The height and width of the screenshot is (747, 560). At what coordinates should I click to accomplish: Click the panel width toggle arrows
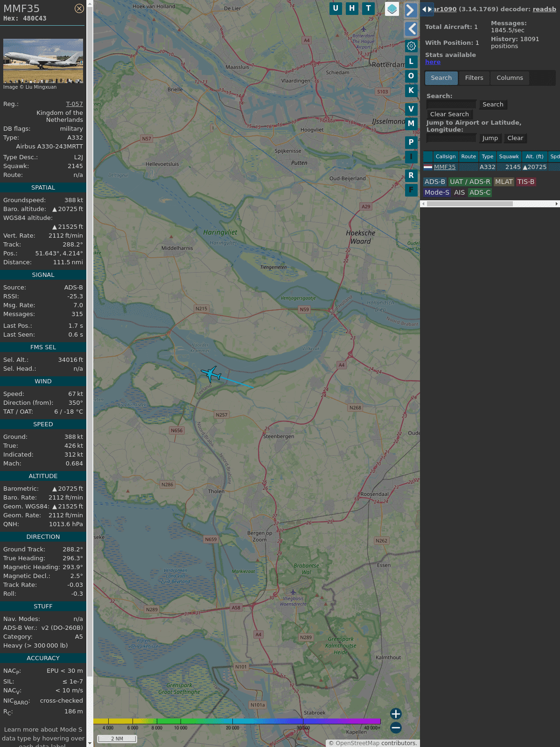point(427,9)
